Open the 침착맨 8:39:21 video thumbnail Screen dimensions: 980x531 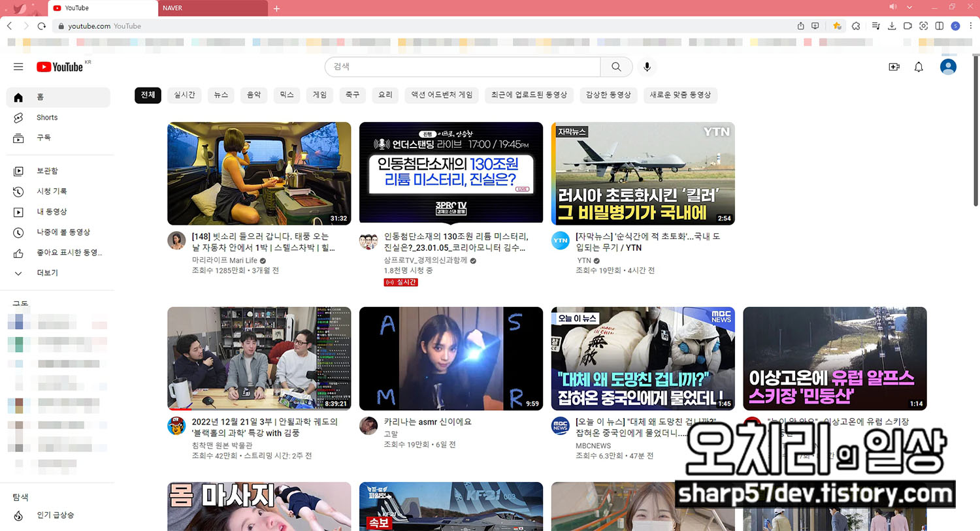(259, 359)
